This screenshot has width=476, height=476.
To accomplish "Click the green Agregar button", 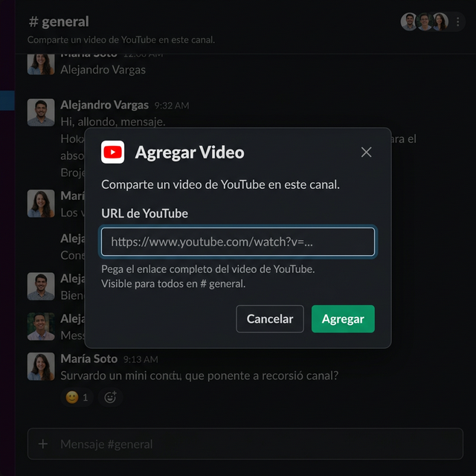I will coord(343,319).
